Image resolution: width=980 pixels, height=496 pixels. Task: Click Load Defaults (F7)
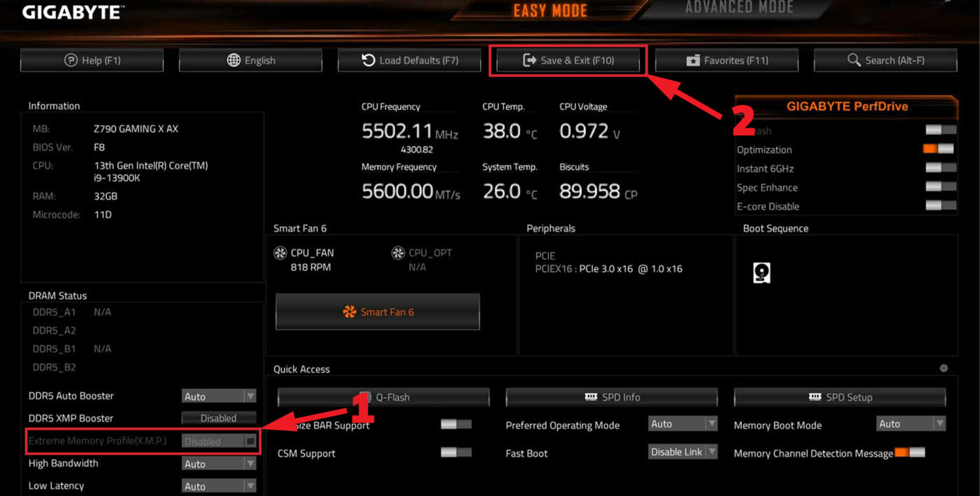coord(409,60)
